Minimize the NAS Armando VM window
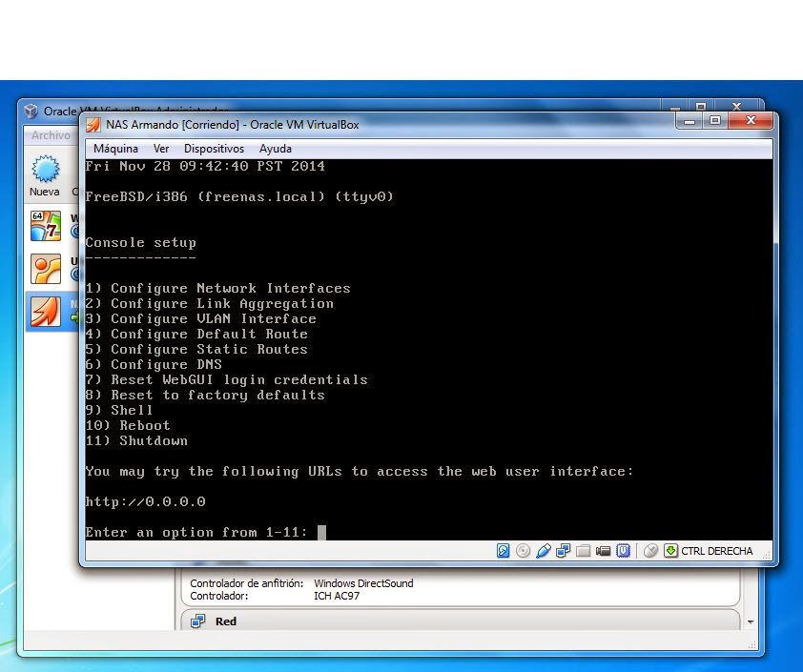 pos(690,121)
